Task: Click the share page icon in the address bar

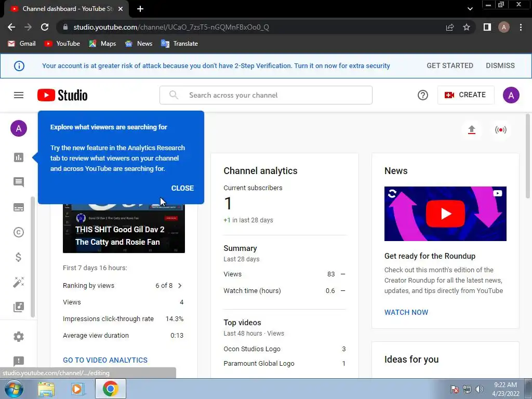Action: tap(450, 27)
